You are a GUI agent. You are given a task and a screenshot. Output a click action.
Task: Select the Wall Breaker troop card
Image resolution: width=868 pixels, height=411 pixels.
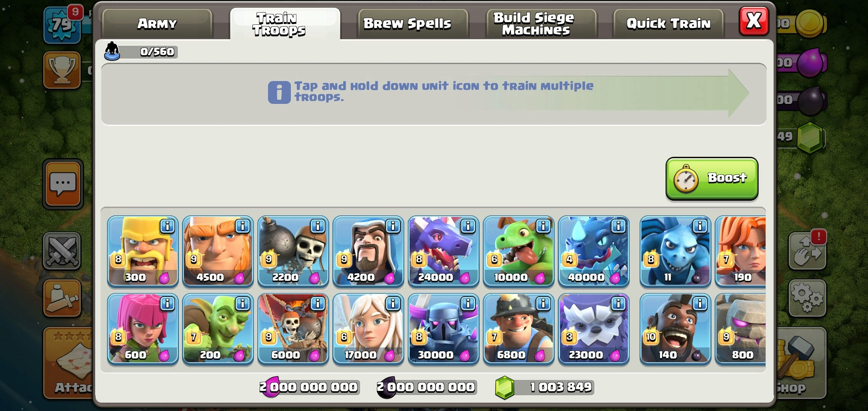[x=293, y=251]
